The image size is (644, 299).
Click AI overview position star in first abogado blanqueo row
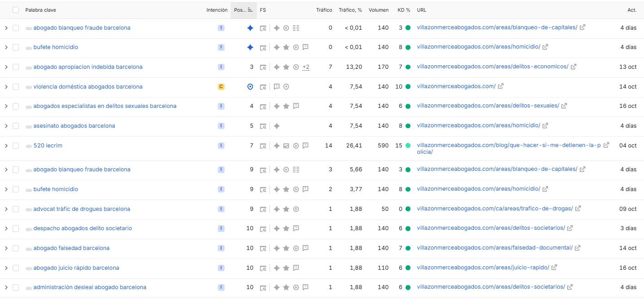(250, 28)
